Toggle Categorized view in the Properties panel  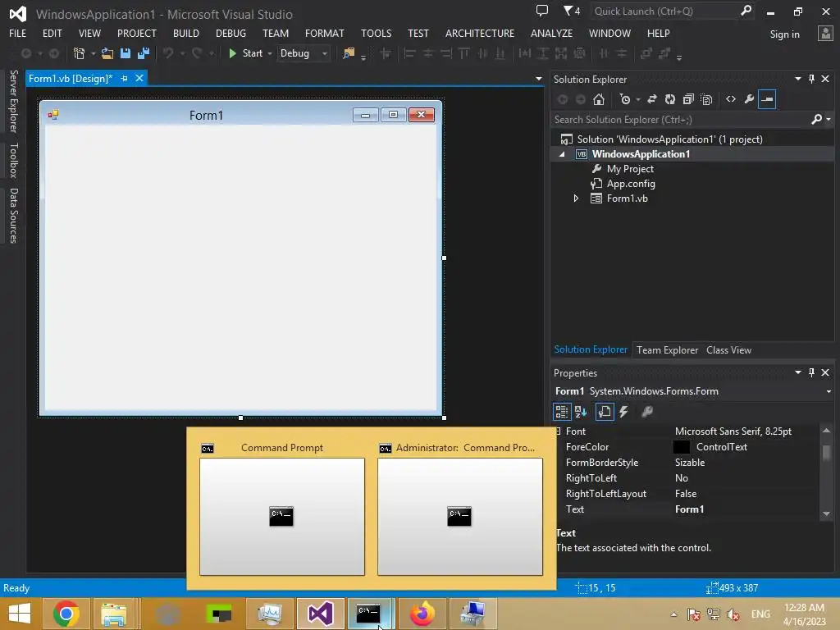click(561, 412)
